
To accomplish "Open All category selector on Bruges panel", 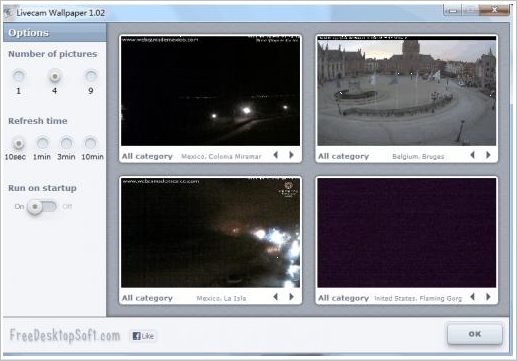I will pos(343,156).
